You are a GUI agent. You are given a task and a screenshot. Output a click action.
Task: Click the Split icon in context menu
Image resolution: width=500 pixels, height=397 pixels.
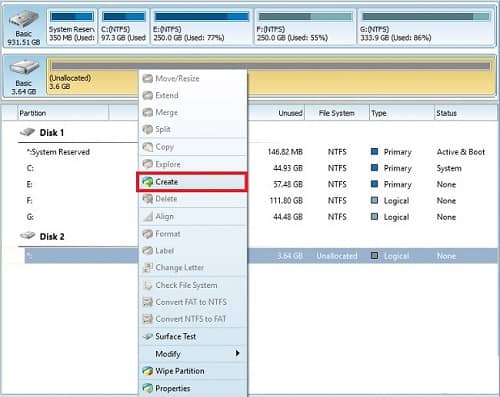tap(147, 129)
